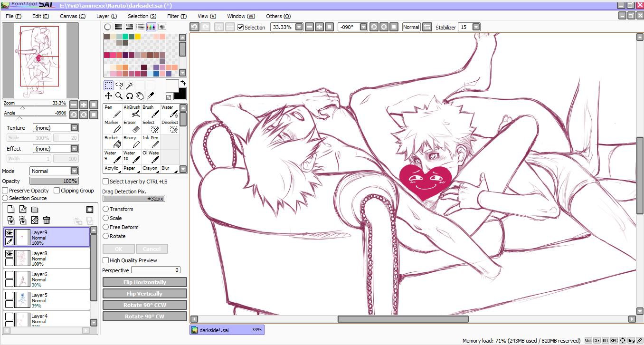The width and height of the screenshot is (644, 345).
Task: Create a new linework layer
Action: [x=23, y=210]
